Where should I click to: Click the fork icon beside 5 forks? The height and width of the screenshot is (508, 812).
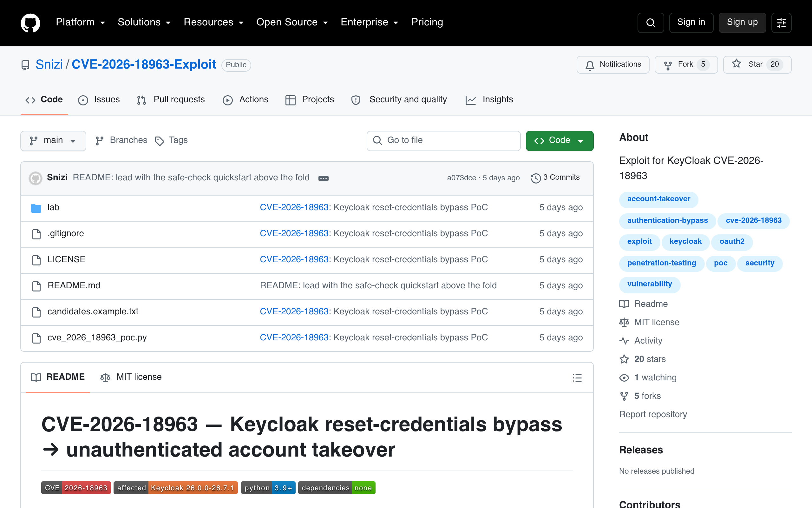(624, 396)
